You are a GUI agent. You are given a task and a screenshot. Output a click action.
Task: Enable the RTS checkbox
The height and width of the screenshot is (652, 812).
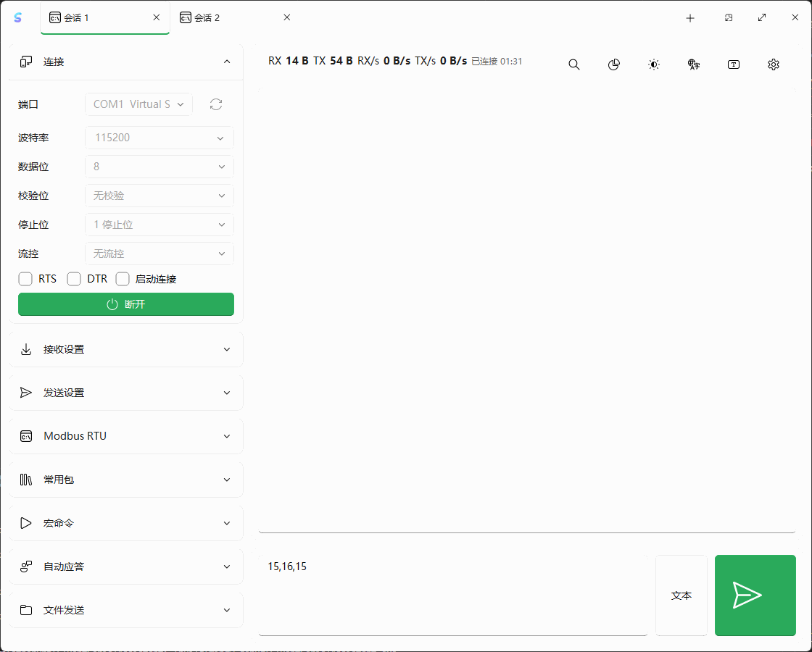point(25,279)
